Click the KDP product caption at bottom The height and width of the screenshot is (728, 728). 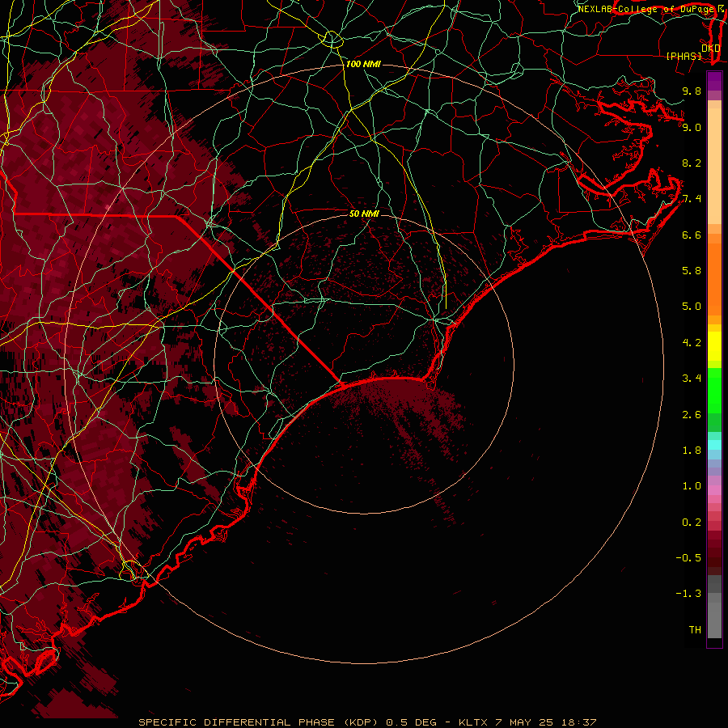click(367, 722)
